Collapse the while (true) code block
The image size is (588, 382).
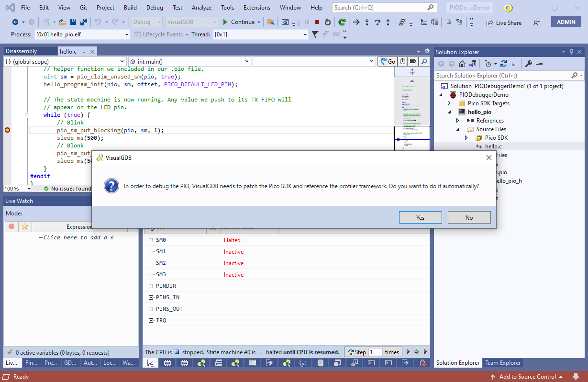point(27,115)
